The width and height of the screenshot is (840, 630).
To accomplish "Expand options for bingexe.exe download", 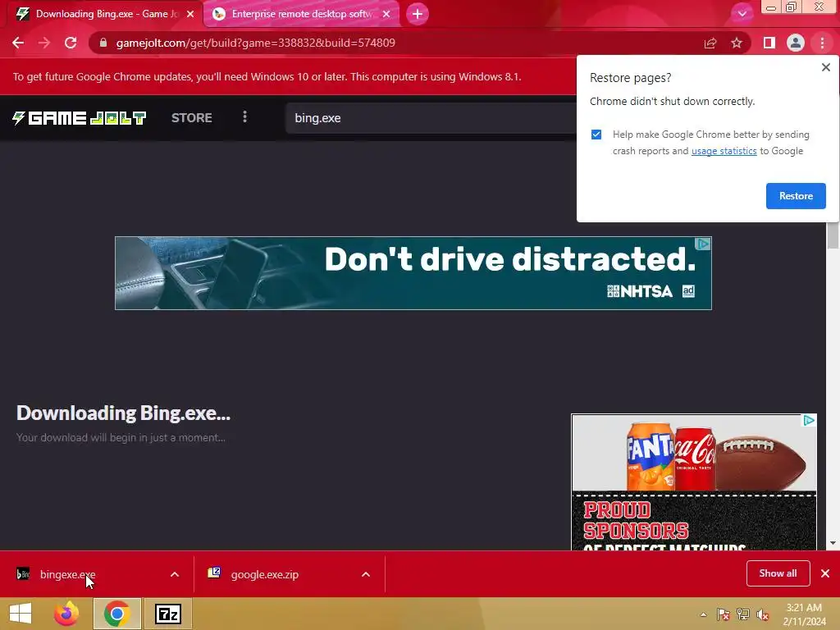I will [x=175, y=574].
